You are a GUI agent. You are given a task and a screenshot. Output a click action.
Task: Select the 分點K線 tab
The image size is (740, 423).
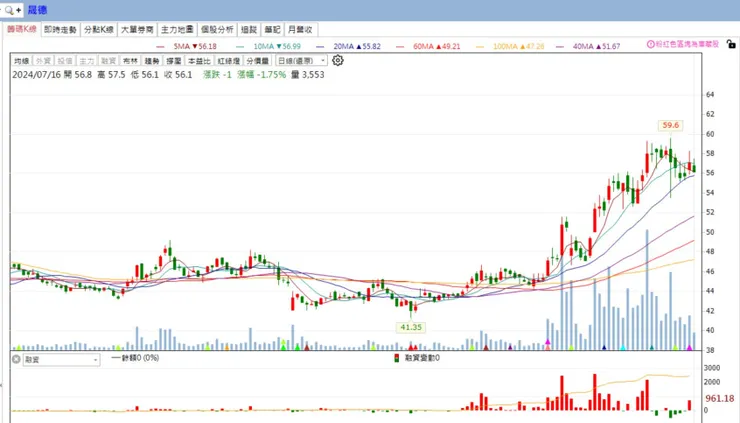coord(99,29)
